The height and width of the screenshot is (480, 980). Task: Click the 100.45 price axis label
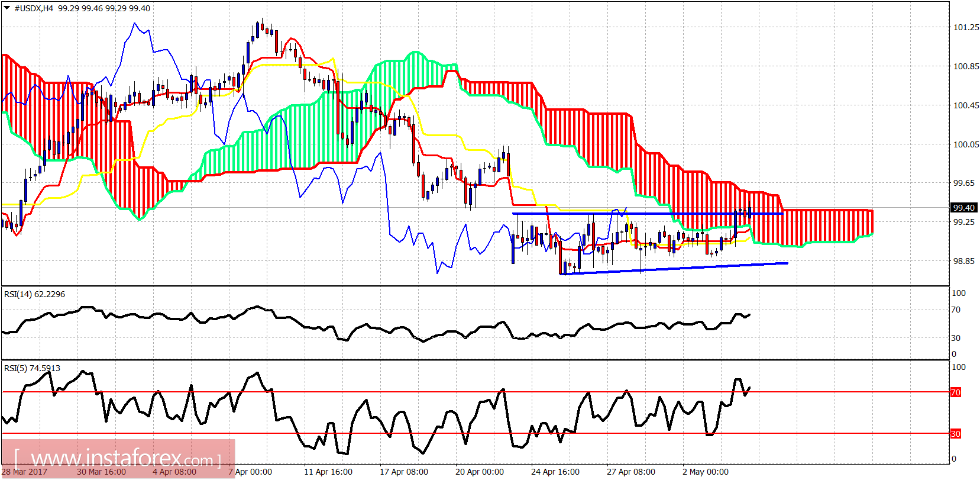966,105
